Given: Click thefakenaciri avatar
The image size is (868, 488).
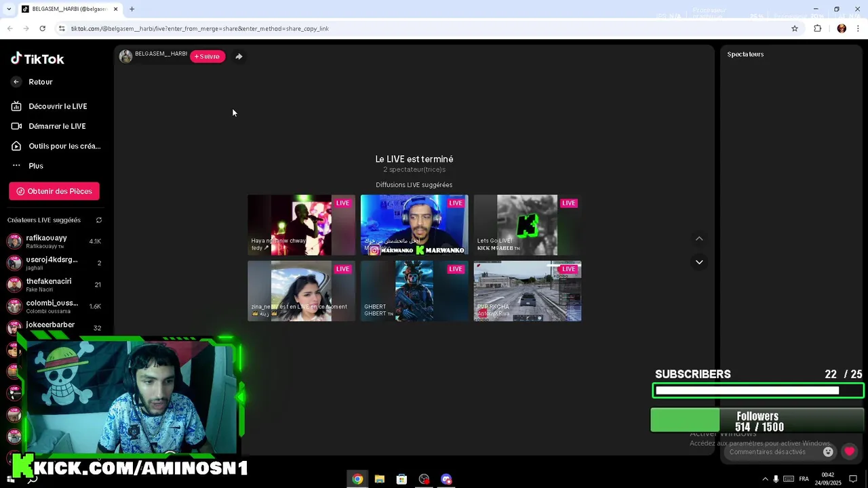Looking at the screenshot, I should (14, 285).
